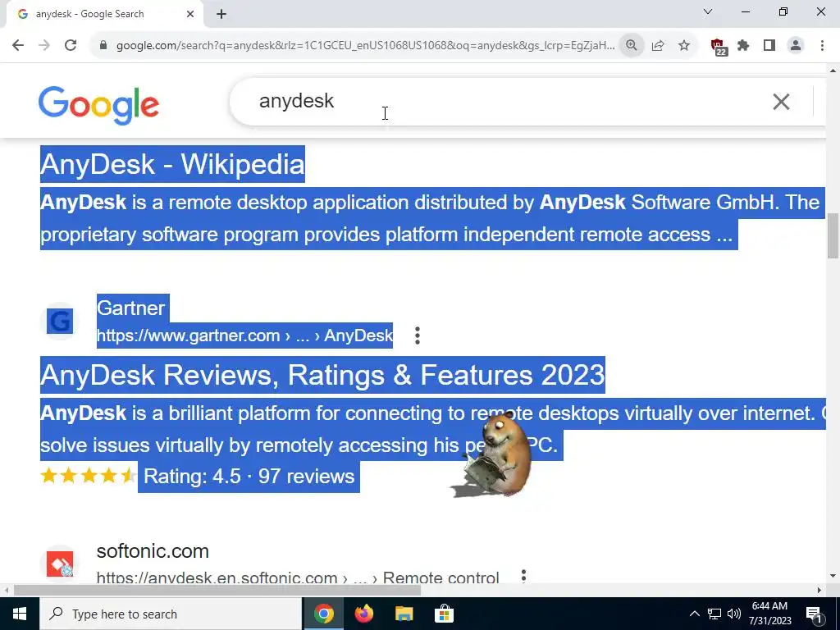Go to the Google logo homepage
840x630 pixels.
point(98,105)
